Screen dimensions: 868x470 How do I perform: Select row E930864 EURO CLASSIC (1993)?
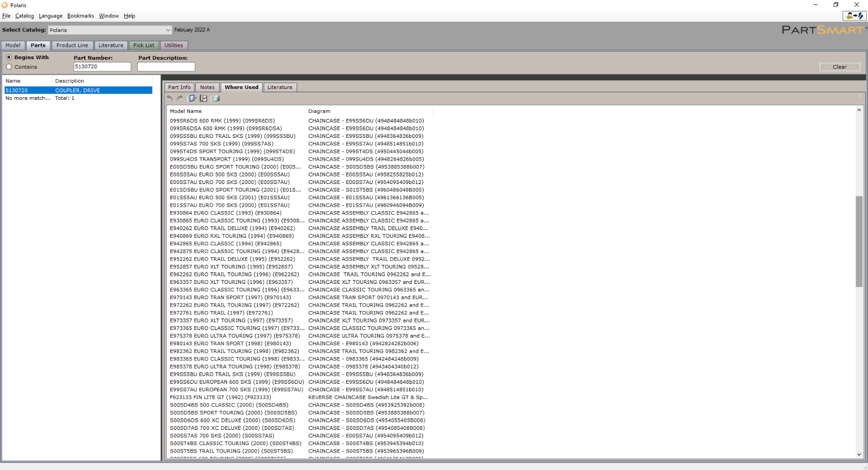pyautogui.click(x=226, y=213)
